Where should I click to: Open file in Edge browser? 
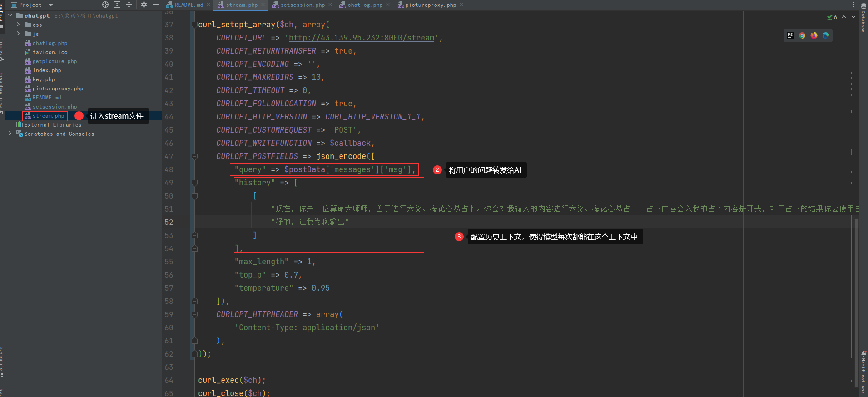[826, 35]
